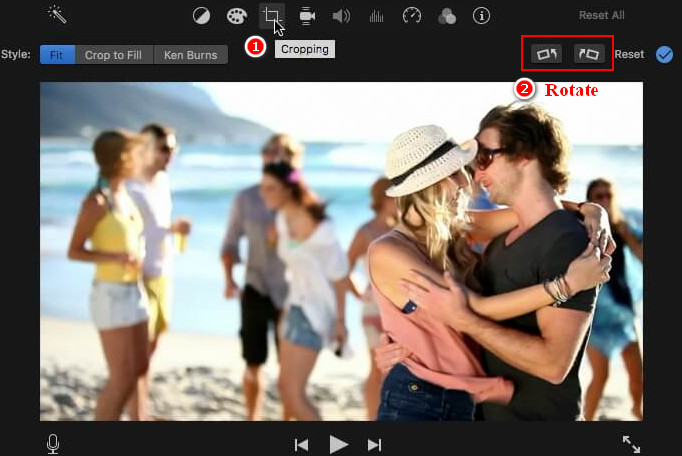Select the Crop to Fill style
This screenshot has width=682, height=456.
(x=114, y=55)
